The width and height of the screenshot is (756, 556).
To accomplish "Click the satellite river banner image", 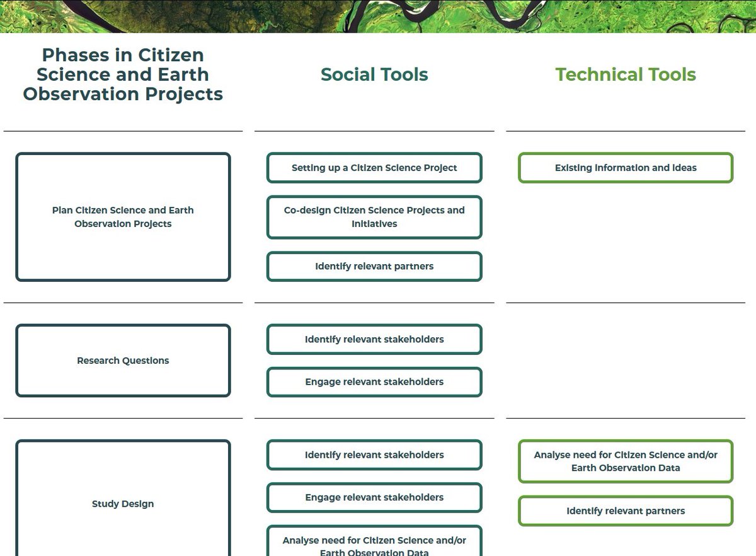I will (378, 16).
